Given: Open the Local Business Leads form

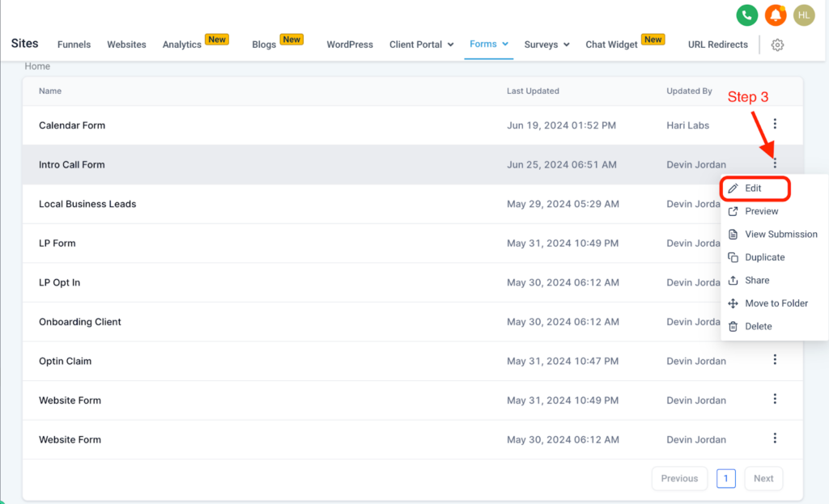Looking at the screenshot, I should 87,204.
